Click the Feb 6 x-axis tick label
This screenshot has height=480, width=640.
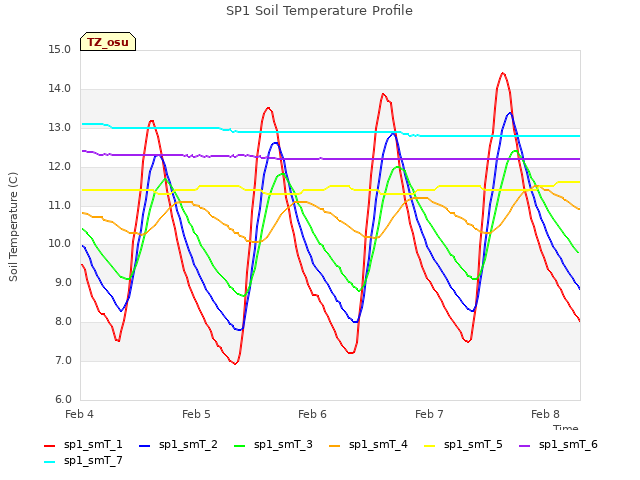tap(312, 414)
